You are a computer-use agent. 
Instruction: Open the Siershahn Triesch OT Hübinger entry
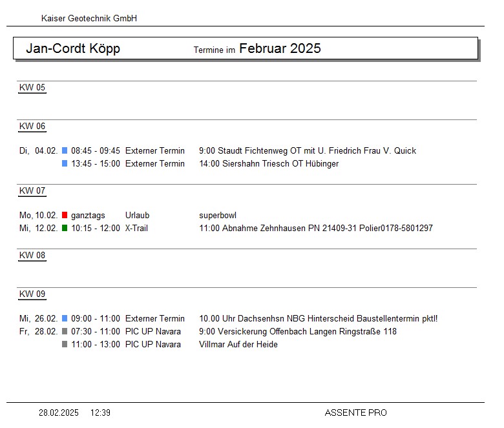pos(268,163)
